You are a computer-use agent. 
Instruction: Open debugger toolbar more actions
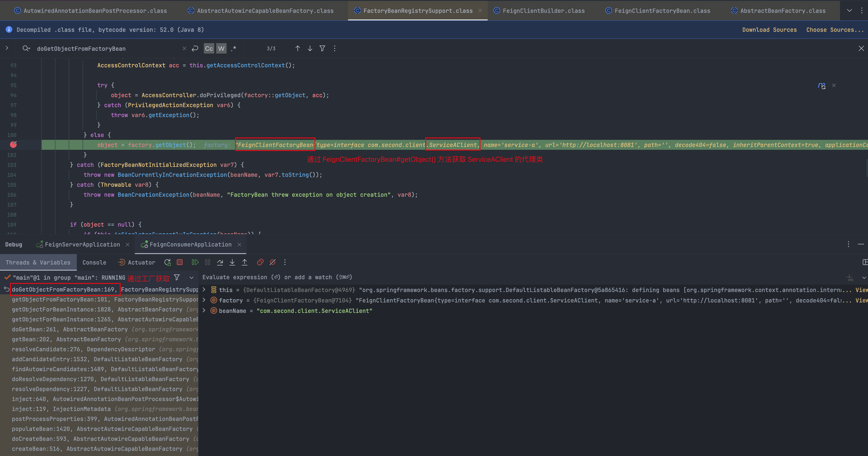(x=285, y=262)
